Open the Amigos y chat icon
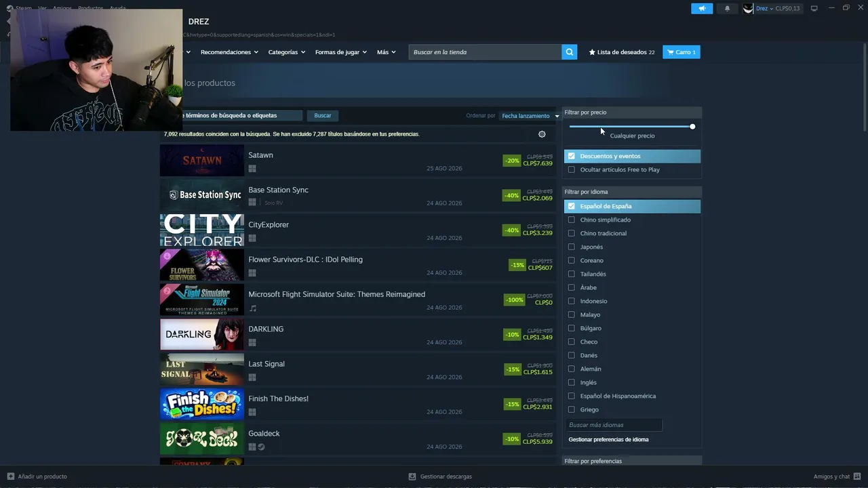This screenshot has height=488, width=868. (x=858, y=476)
